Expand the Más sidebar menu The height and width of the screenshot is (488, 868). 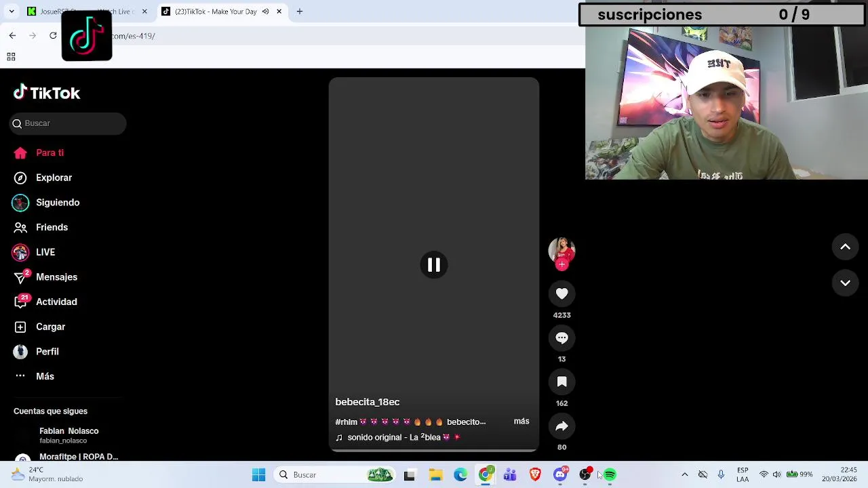[33, 376]
